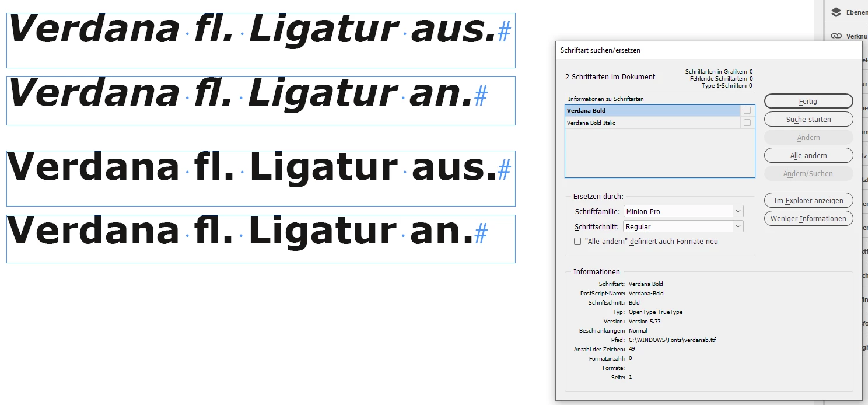The width and height of the screenshot is (868, 405).
Task: Open the Verknüpfungen links panel icon
Action: click(836, 36)
